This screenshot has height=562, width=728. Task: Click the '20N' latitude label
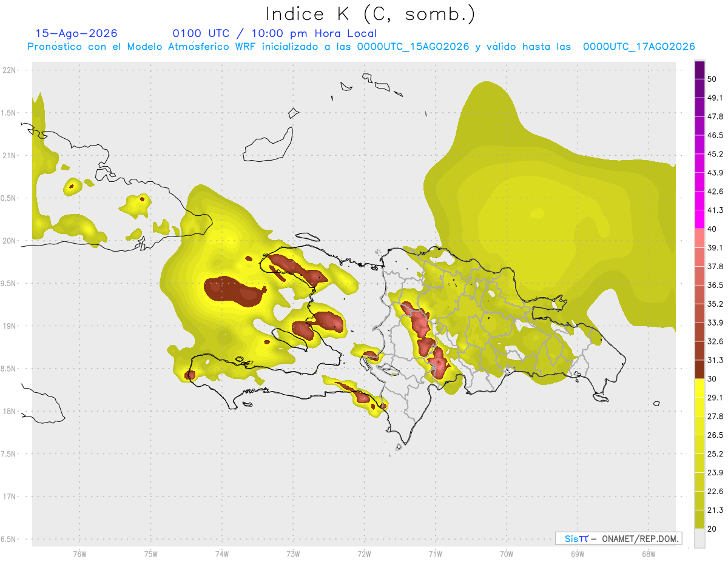[x=9, y=241]
